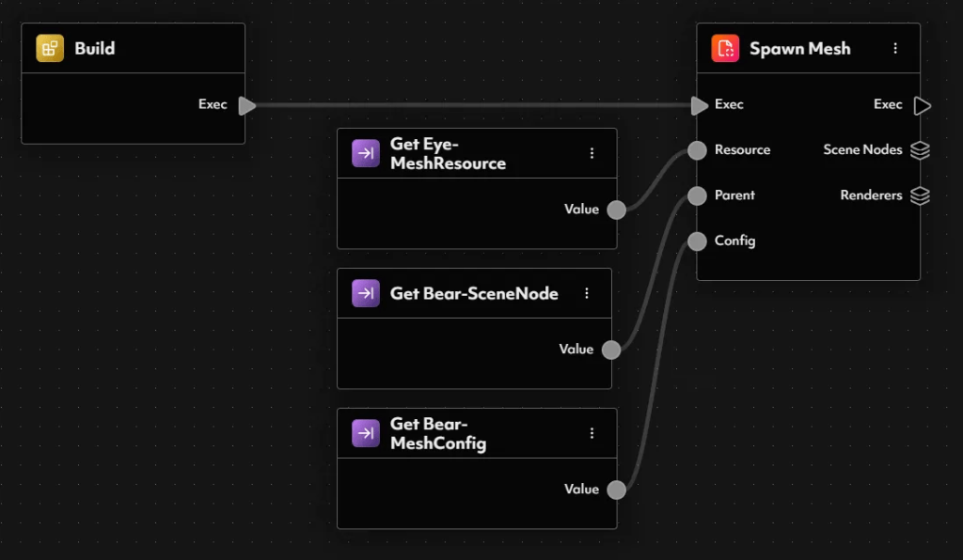Click the Parent input pin on Spawn Mesh
This screenshot has height=560, width=963.
tap(697, 195)
